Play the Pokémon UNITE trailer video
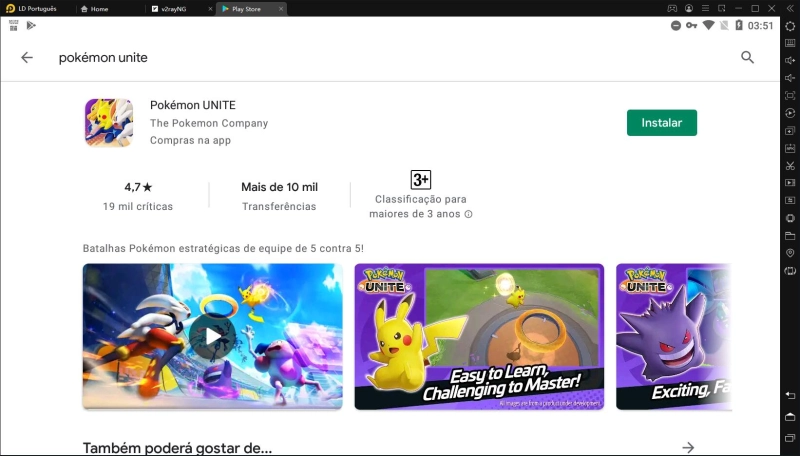The width and height of the screenshot is (800, 456). point(212,337)
